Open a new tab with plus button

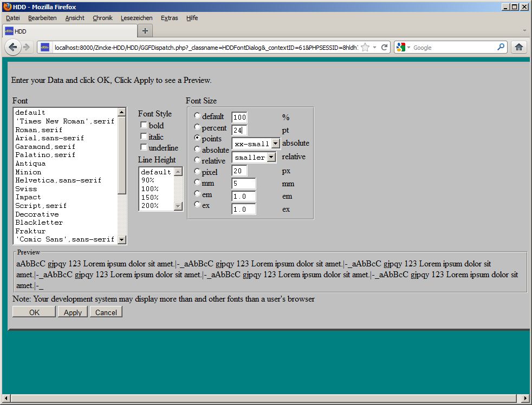pyautogui.click(x=145, y=31)
